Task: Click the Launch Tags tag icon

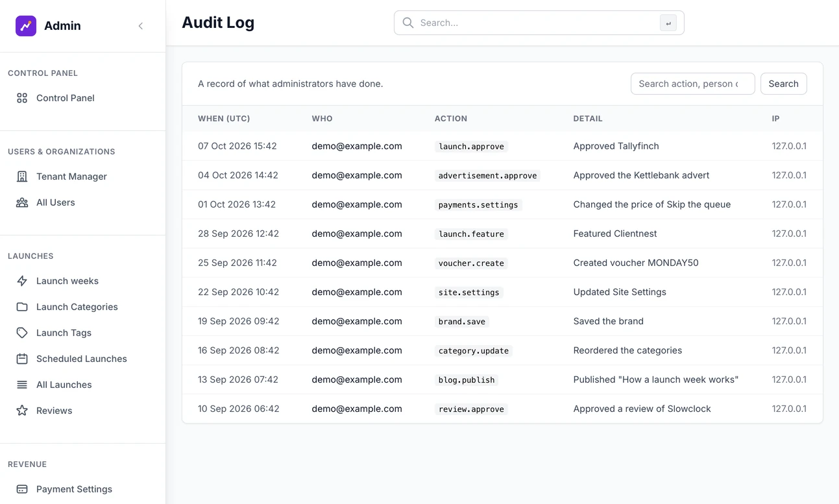Action: click(22, 333)
